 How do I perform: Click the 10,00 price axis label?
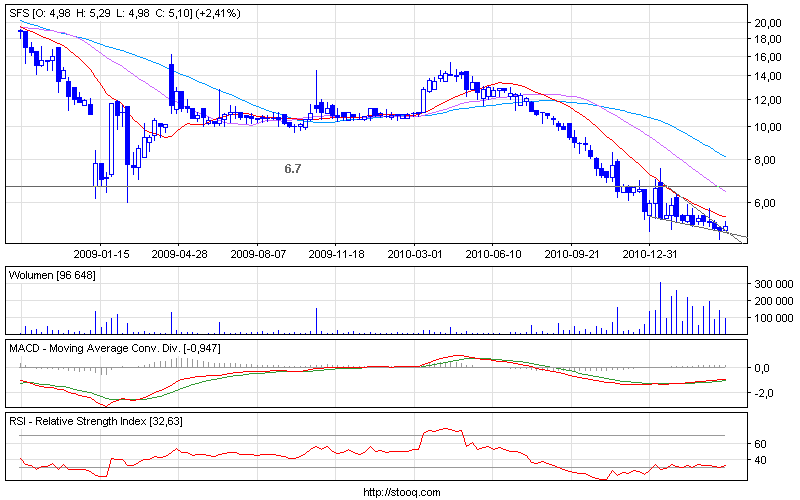(x=767, y=127)
